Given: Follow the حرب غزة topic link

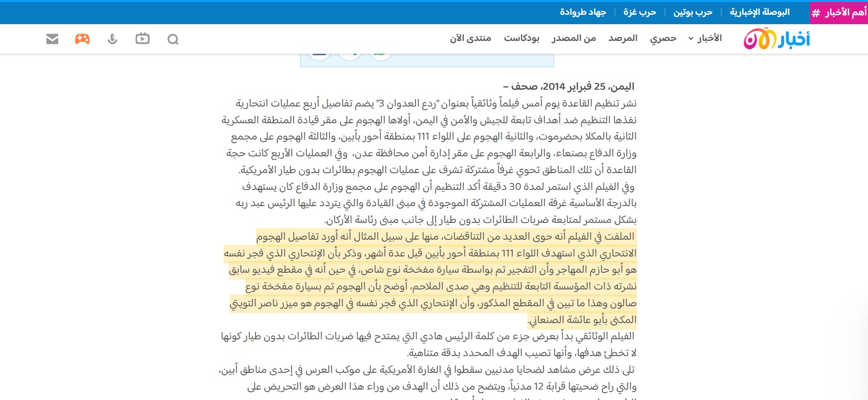Looking at the screenshot, I should [x=640, y=12].
